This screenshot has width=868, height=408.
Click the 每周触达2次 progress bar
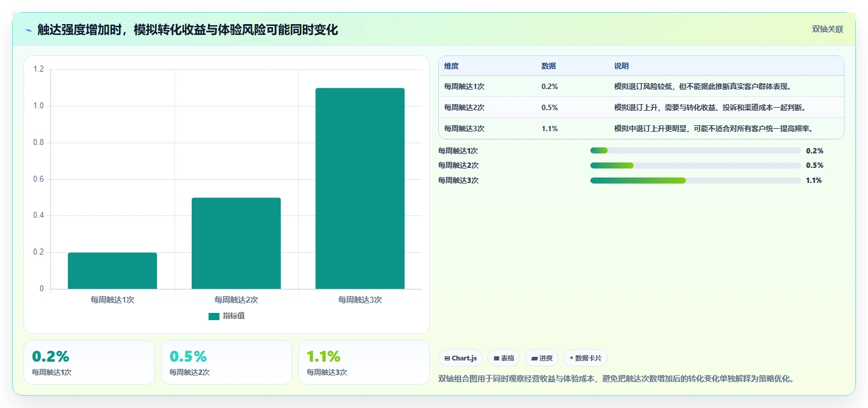click(695, 165)
